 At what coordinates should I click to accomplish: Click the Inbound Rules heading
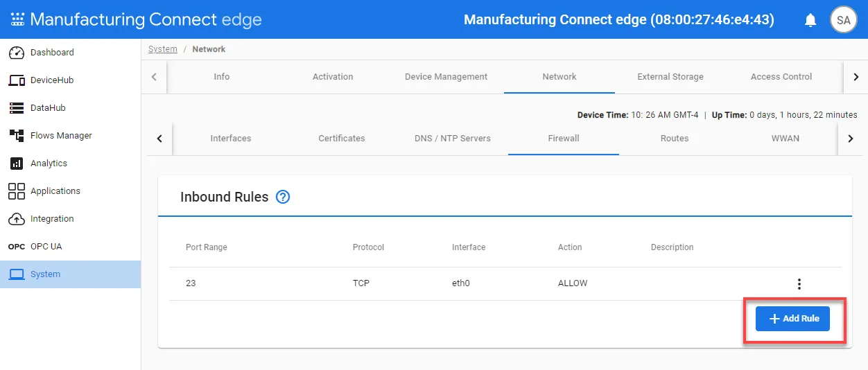(224, 197)
